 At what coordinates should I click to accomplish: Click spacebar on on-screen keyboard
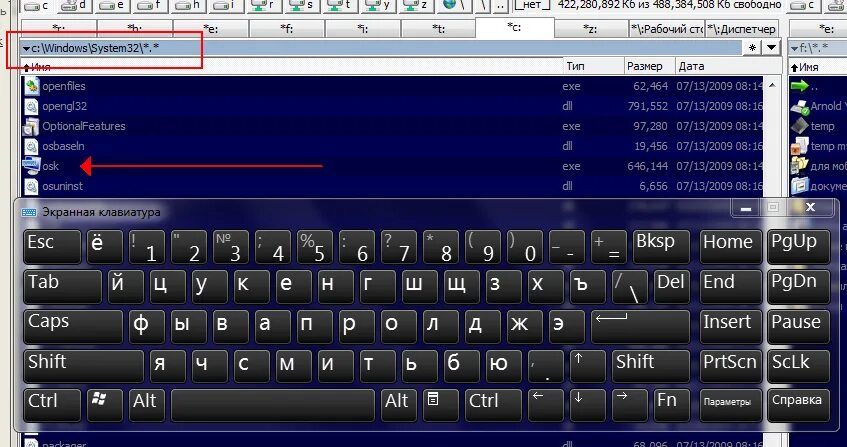click(x=273, y=405)
